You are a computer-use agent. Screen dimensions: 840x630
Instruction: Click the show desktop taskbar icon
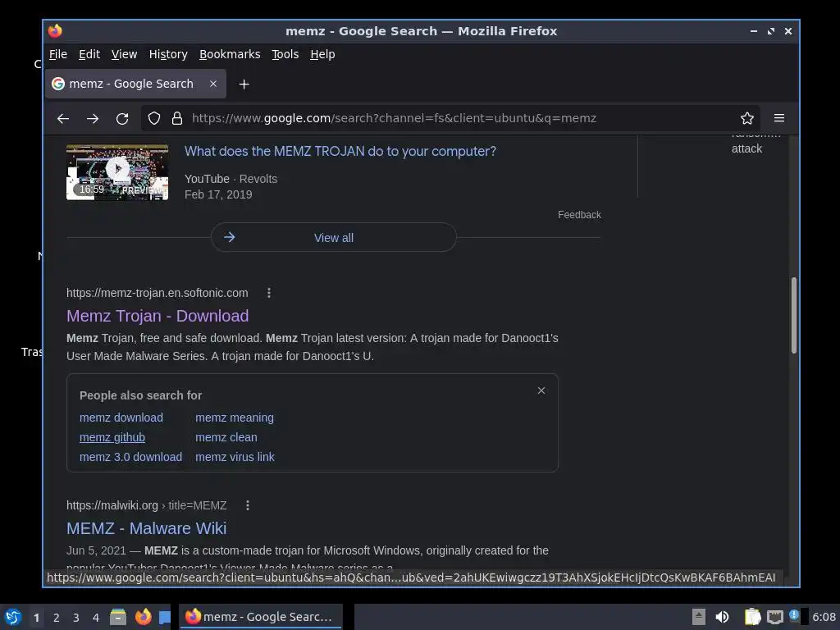pyautogui.click(x=164, y=617)
